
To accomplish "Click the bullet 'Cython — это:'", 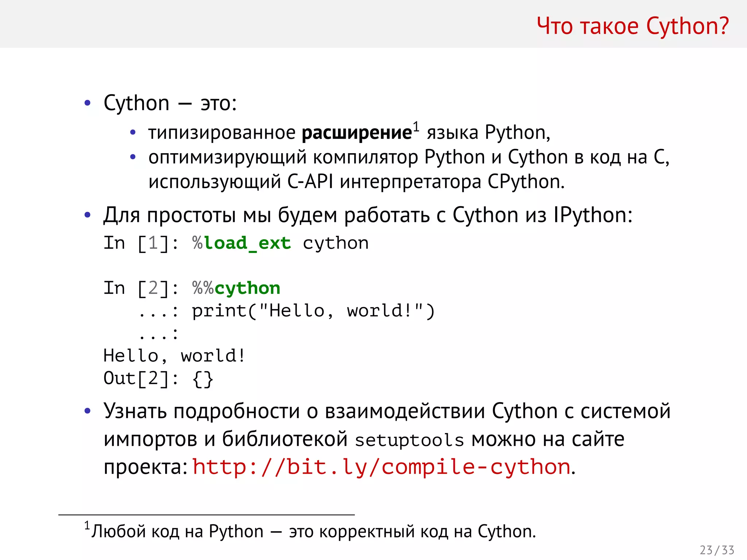I will pyautogui.click(x=170, y=104).
